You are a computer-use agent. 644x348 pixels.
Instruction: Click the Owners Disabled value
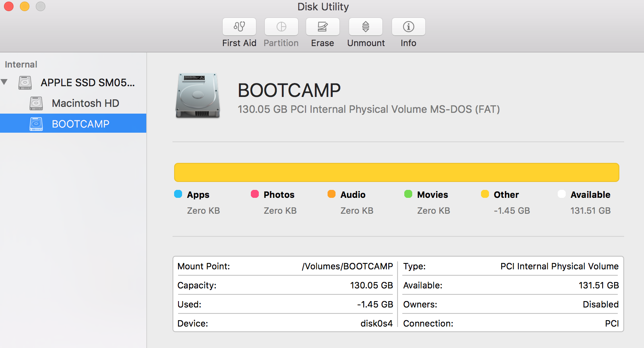(601, 304)
